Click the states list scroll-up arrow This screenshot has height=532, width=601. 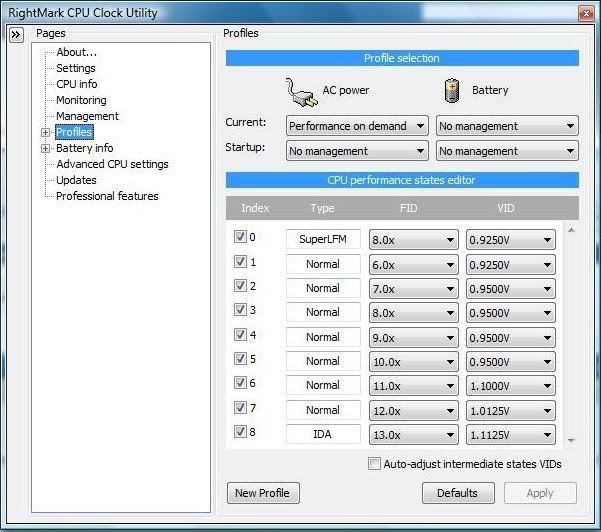pyautogui.click(x=571, y=230)
